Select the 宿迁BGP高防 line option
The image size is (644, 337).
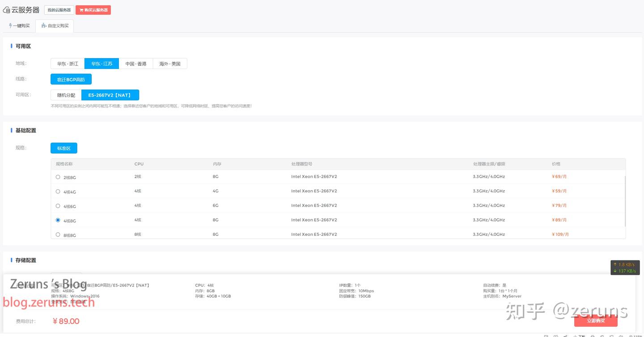(71, 79)
